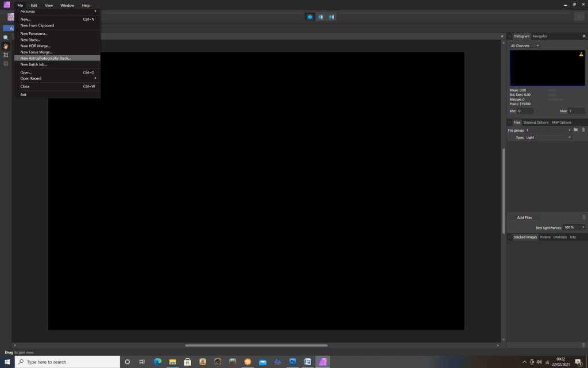588x368 pixels.
Task: Select the Zoom tool in left toolbar
Action: 6,37
